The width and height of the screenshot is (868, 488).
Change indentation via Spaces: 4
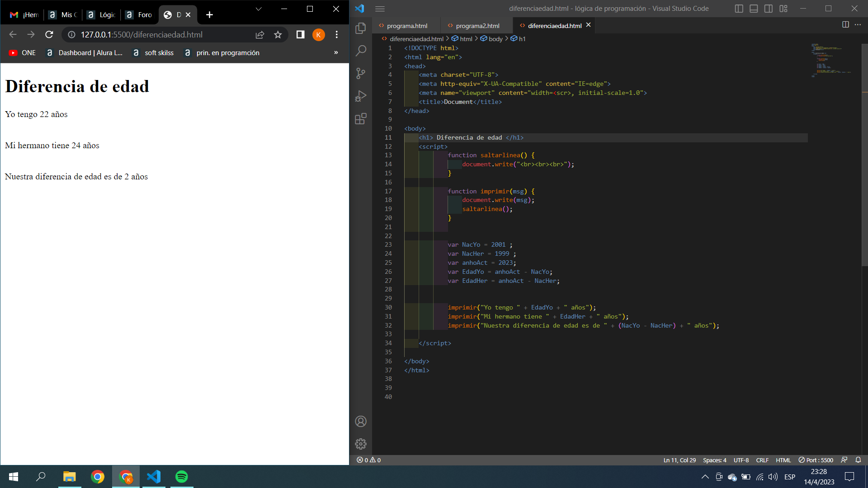714,460
